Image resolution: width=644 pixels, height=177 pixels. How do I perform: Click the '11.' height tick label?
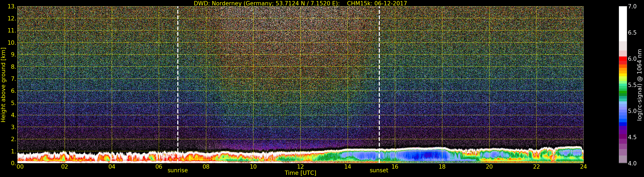(x=12, y=31)
